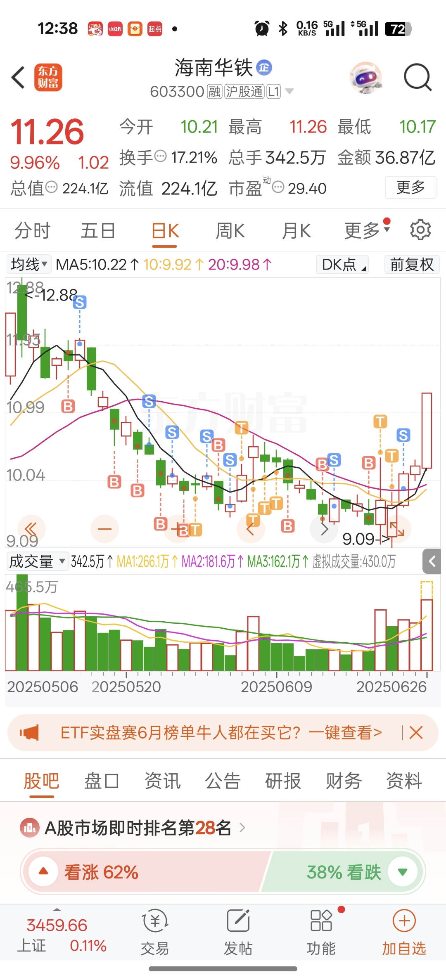Image resolution: width=446 pixels, height=980 pixels.
Task: Tap the 金额 36.87亿 value
Action: coord(405,157)
